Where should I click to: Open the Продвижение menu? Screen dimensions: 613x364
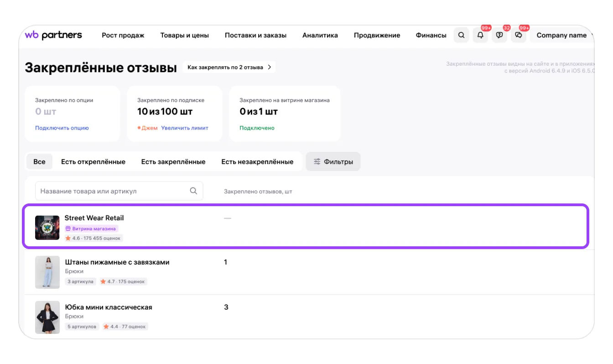[x=377, y=35]
